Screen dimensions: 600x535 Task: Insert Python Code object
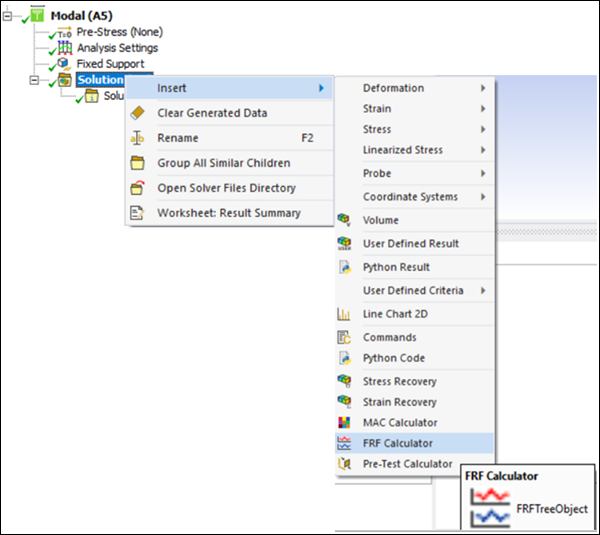coord(415,358)
